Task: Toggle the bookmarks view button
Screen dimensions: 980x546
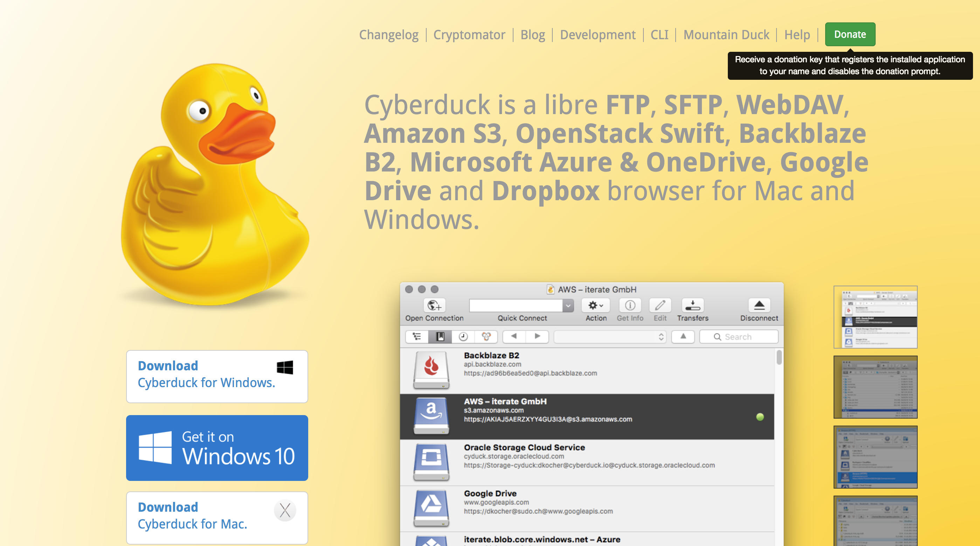Action: click(x=440, y=337)
